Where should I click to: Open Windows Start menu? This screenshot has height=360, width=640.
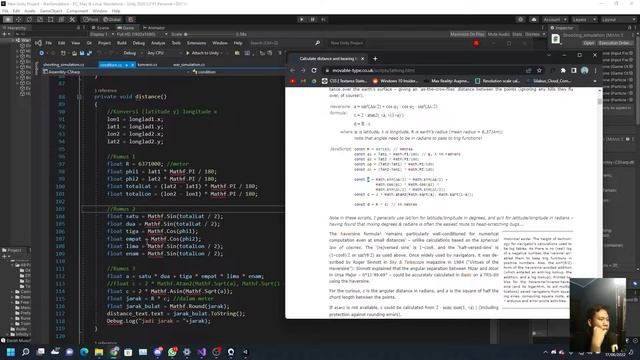[x=11, y=352]
